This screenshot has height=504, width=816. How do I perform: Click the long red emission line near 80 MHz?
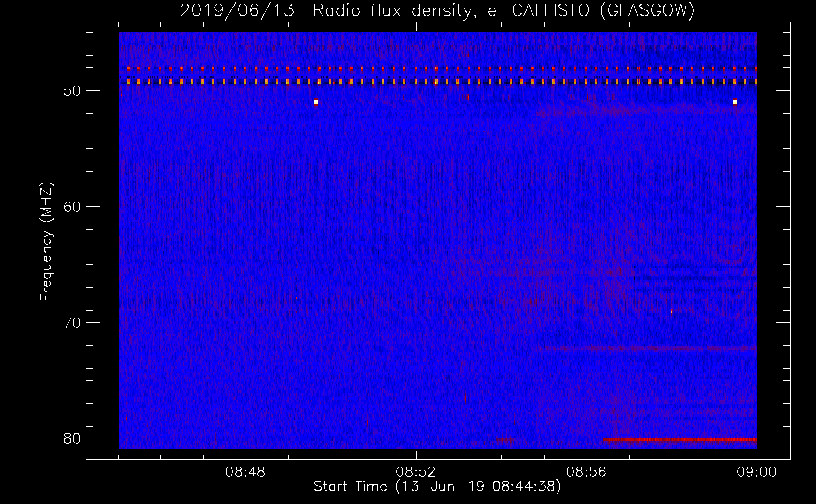click(x=680, y=440)
